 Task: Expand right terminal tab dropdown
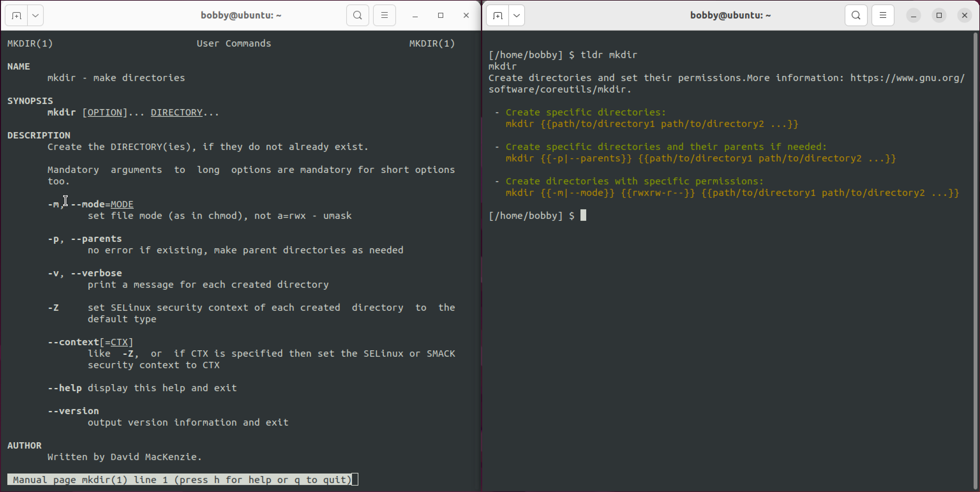pyautogui.click(x=517, y=15)
